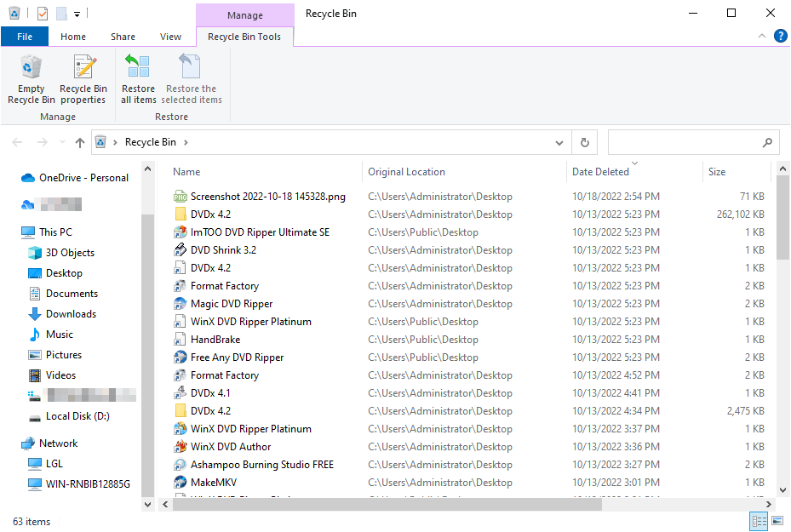
Task: Select the Free Any DVD Ripper icon
Action: tap(181, 358)
